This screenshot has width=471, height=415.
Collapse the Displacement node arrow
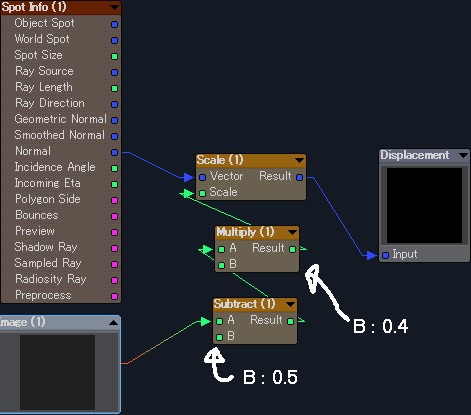click(463, 156)
